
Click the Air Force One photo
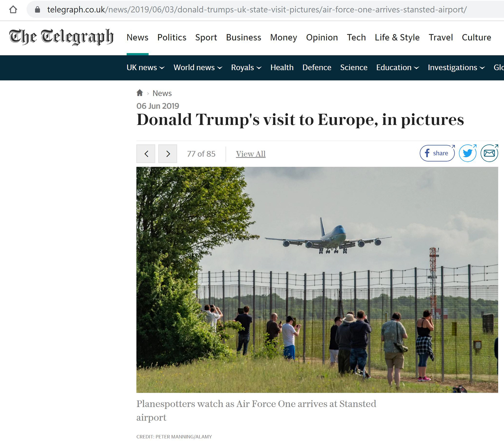click(317, 280)
